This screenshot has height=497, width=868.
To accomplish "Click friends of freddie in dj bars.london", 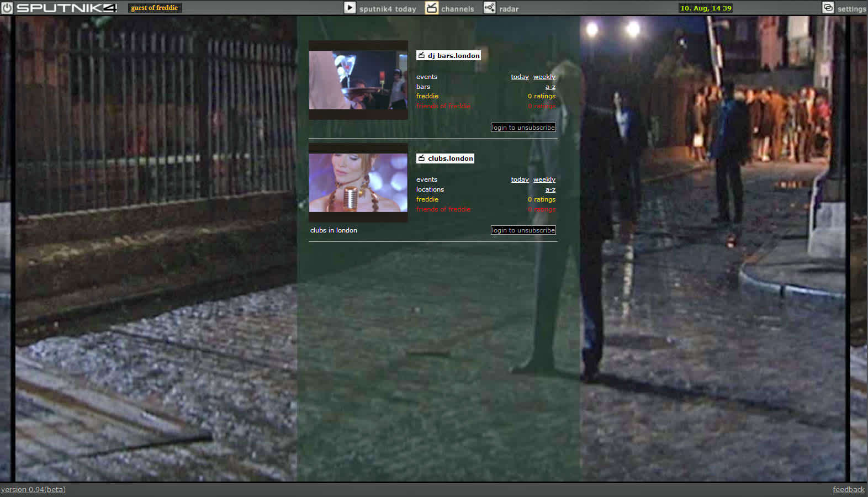I will [x=443, y=106].
